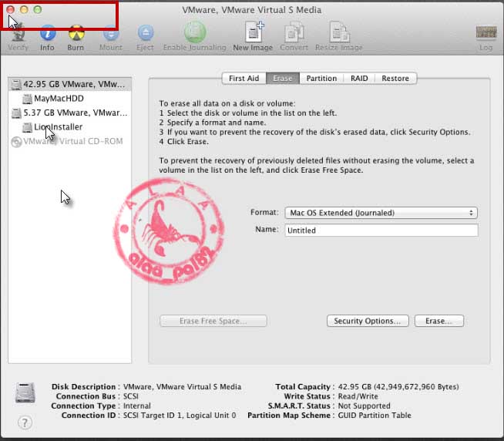Switch to the Restore tab
Screen dimensions: 504x441
(x=395, y=78)
